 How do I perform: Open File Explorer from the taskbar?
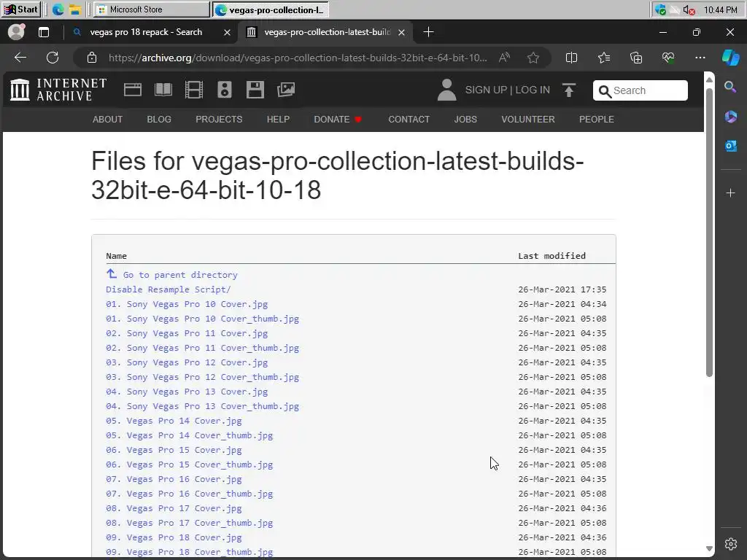(74, 9)
